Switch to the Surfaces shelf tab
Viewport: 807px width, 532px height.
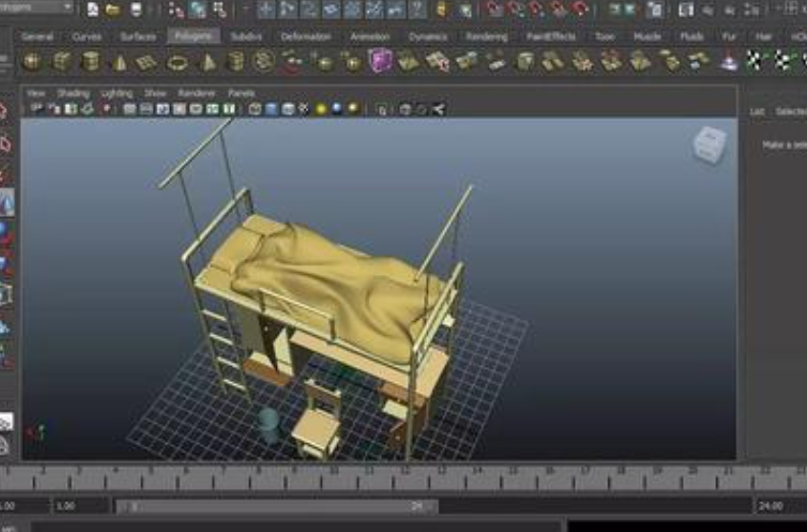point(138,36)
